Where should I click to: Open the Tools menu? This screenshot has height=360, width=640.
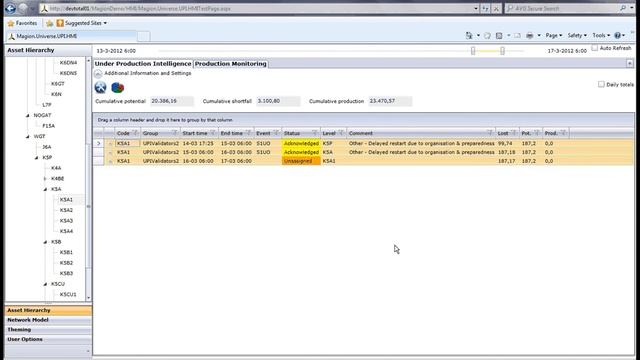point(601,36)
